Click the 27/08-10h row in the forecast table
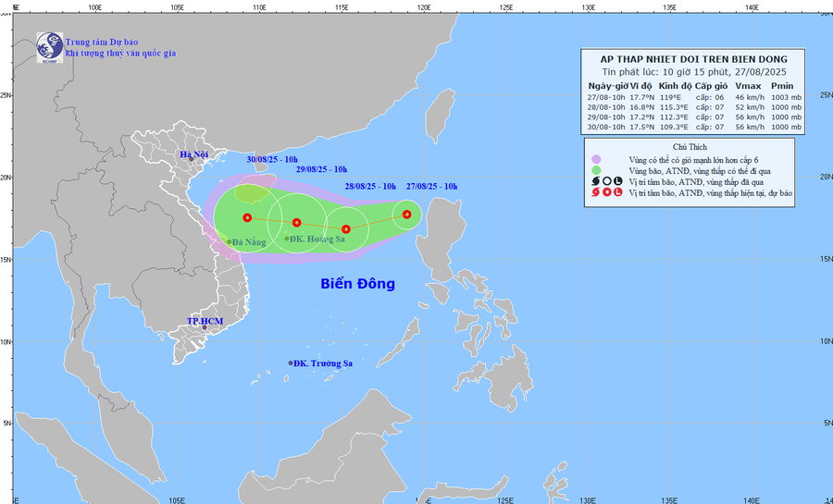 694,97
